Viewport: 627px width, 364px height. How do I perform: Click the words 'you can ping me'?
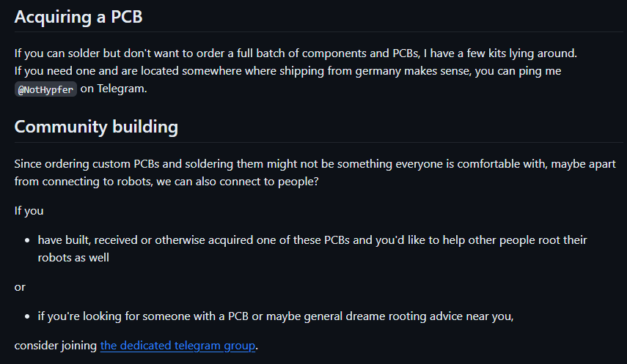pyautogui.click(x=518, y=71)
